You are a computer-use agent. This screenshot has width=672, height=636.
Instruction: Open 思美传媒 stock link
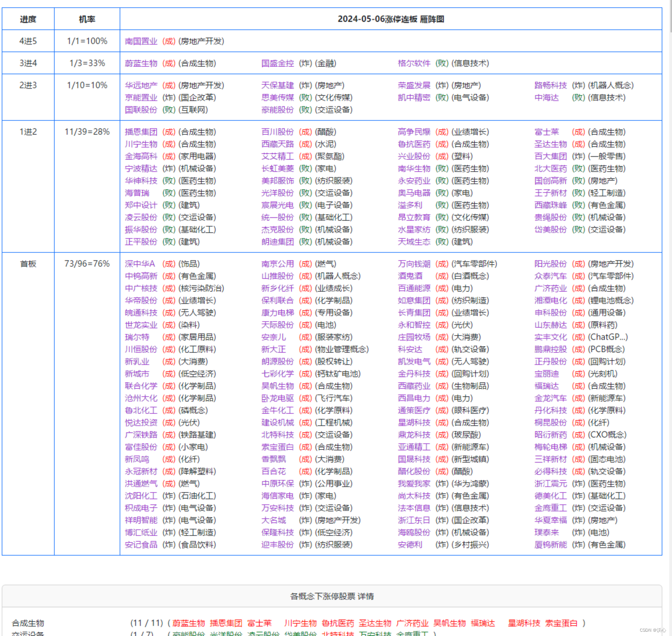click(277, 98)
